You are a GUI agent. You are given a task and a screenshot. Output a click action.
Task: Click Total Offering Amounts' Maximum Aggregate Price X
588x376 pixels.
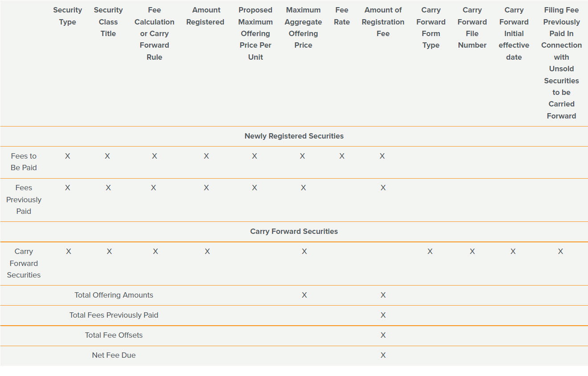[304, 295]
